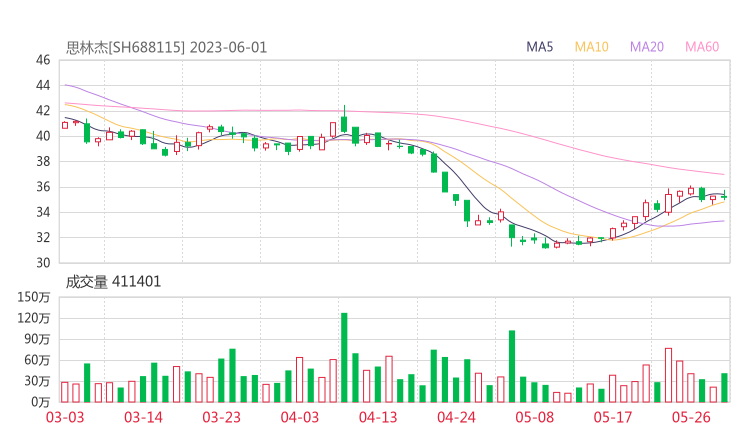This screenshot has width=740, height=440.
Task: Click the price axis value 46
Action: pos(43,60)
